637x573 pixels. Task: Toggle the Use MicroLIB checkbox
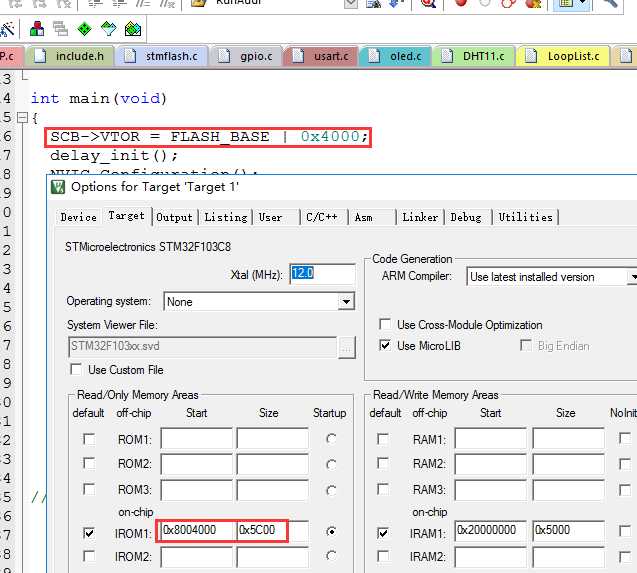(x=385, y=345)
